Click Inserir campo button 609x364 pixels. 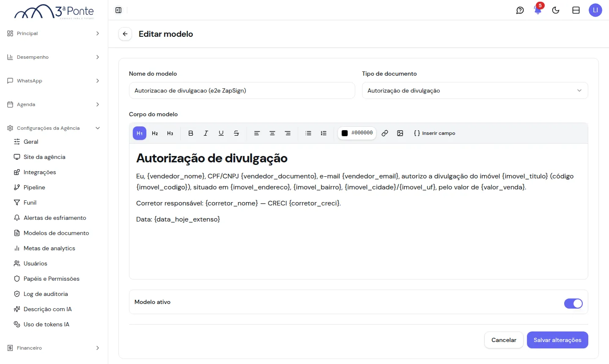click(x=434, y=133)
